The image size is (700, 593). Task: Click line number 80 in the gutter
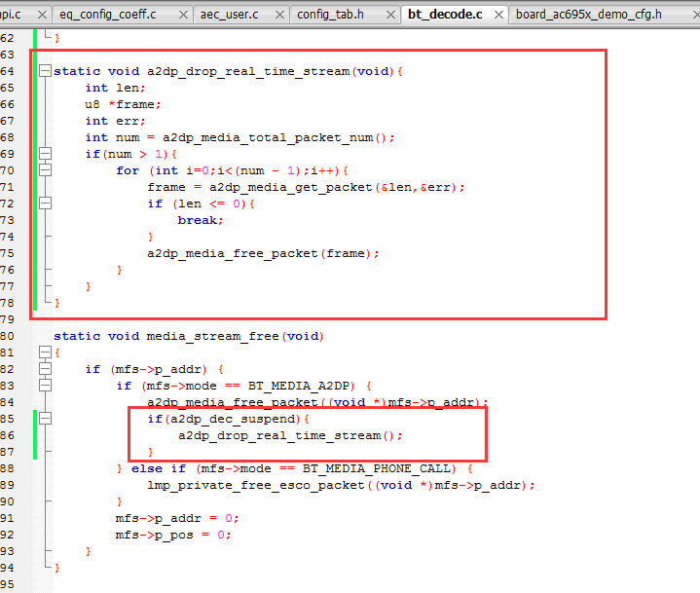7,336
